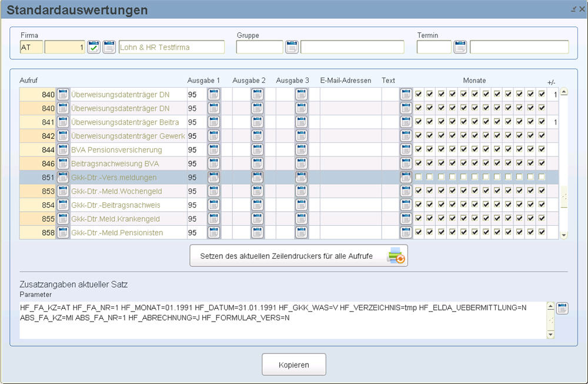This screenshot has height=384, width=588.
Task: Focus the Firma number field containing 1
Action: (x=65, y=47)
